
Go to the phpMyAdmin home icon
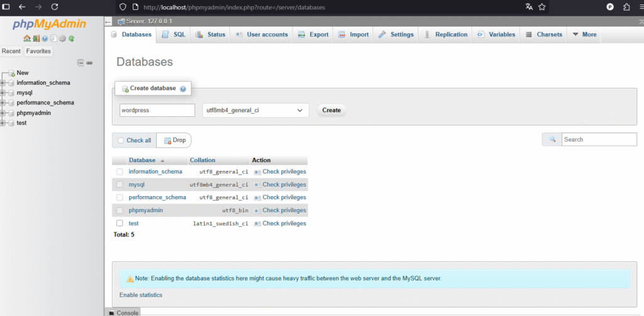[x=27, y=38]
